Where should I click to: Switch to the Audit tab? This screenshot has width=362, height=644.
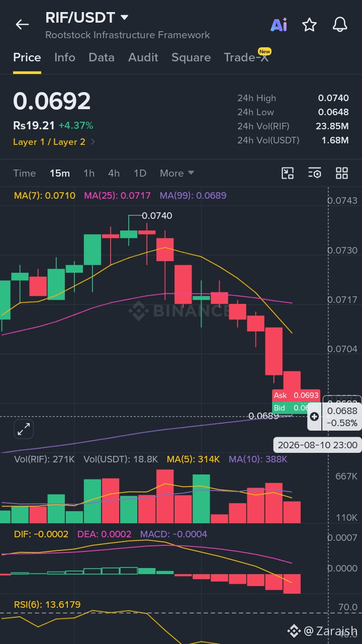(x=143, y=57)
